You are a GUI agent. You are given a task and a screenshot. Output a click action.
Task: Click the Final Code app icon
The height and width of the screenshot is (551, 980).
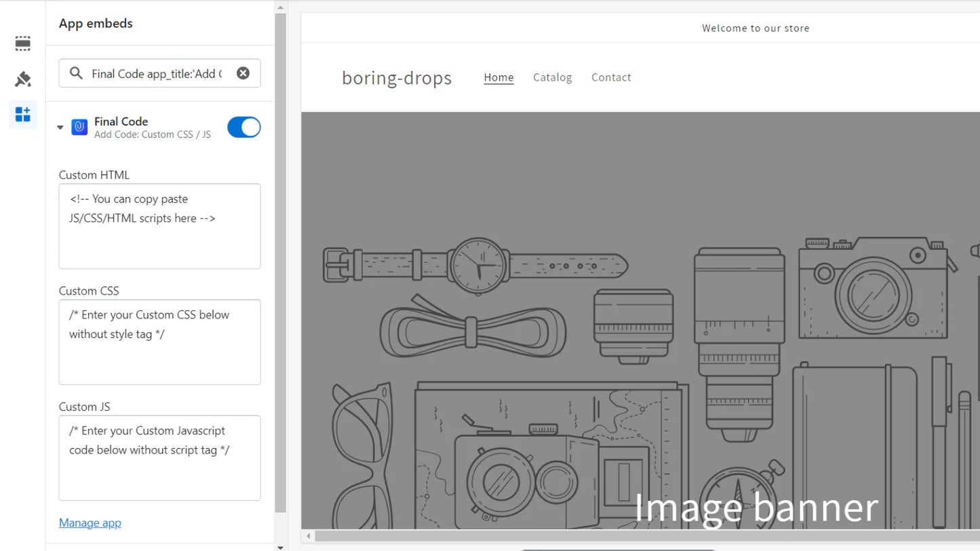point(79,127)
